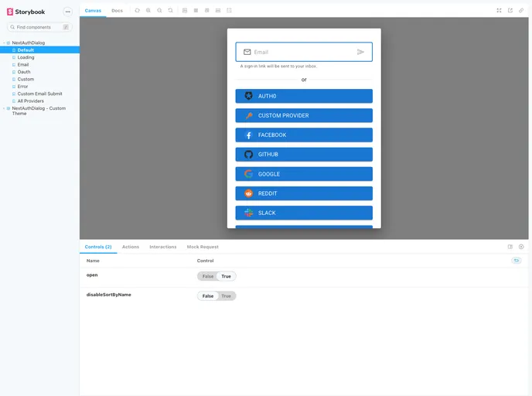Click the Custom Provider key icon
532x396 pixels.
(249, 116)
